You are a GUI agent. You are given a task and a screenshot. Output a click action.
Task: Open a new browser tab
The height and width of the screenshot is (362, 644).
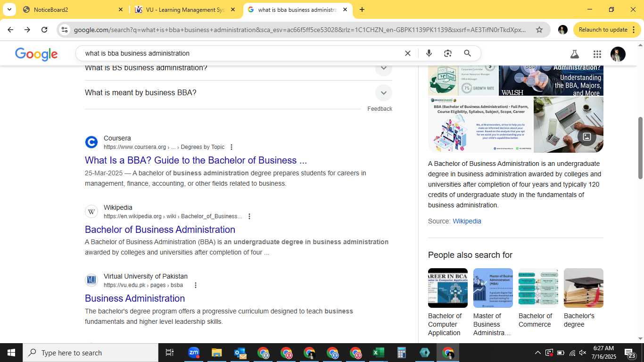coord(362,9)
